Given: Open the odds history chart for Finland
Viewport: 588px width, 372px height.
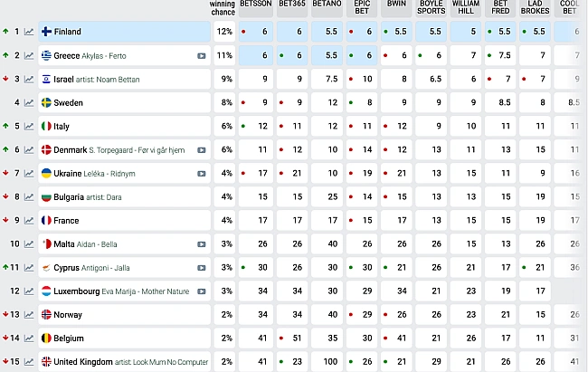Looking at the screenshot, I should click(x=29, y=32).
